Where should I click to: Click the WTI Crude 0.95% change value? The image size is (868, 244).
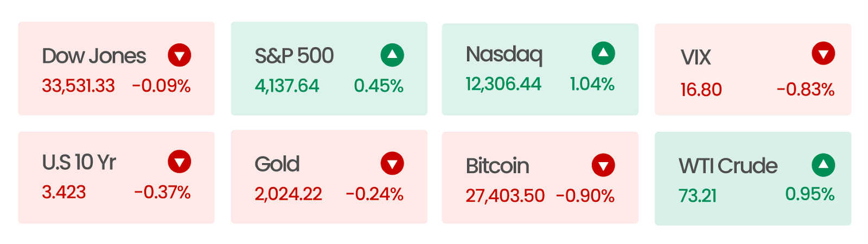pyautogui.click(x=810, y=194)
